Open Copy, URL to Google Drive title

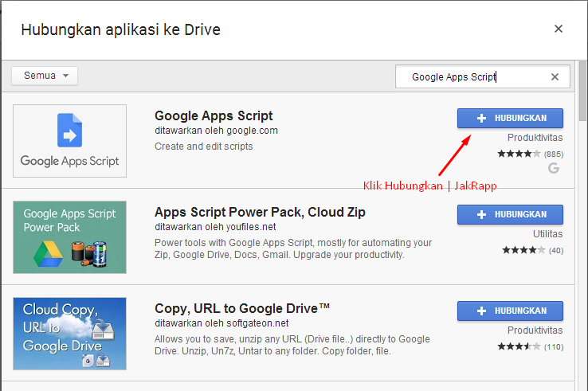click(242, 308)
